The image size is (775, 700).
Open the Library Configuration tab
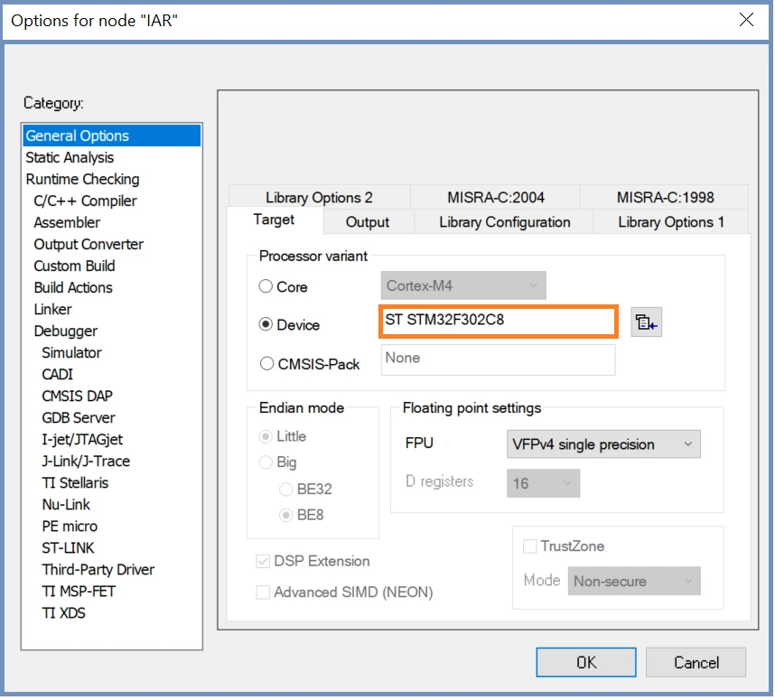coord(504,222)
